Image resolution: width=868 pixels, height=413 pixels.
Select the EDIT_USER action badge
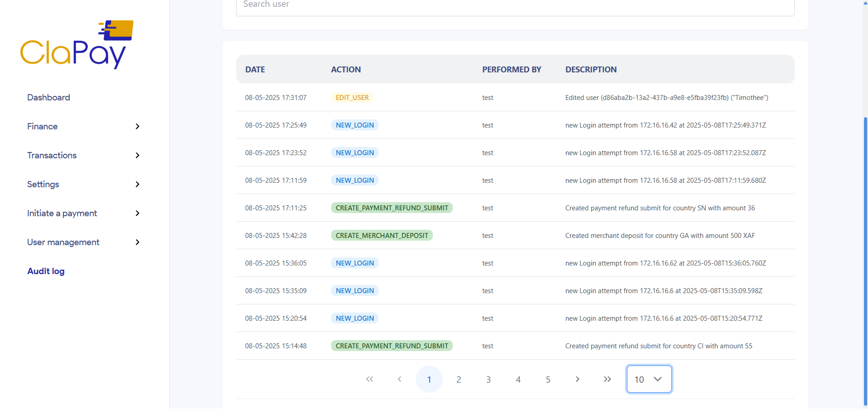point(352,97)
